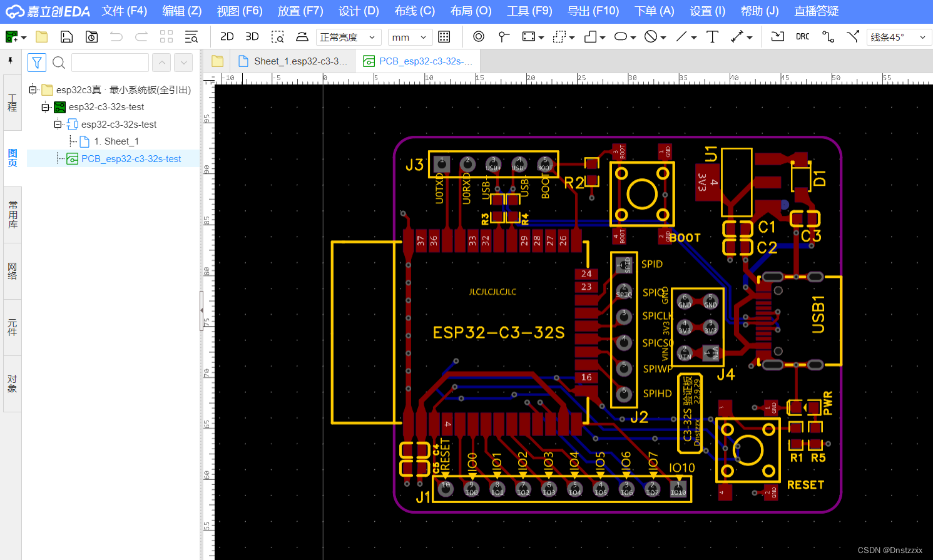The height and width of the screenshot is (560, 933).
Task: Click the flip board icon
Action: [302, 37]
